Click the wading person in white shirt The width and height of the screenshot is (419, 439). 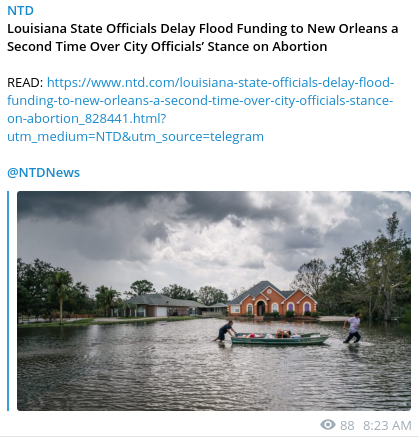click(353, 328)
